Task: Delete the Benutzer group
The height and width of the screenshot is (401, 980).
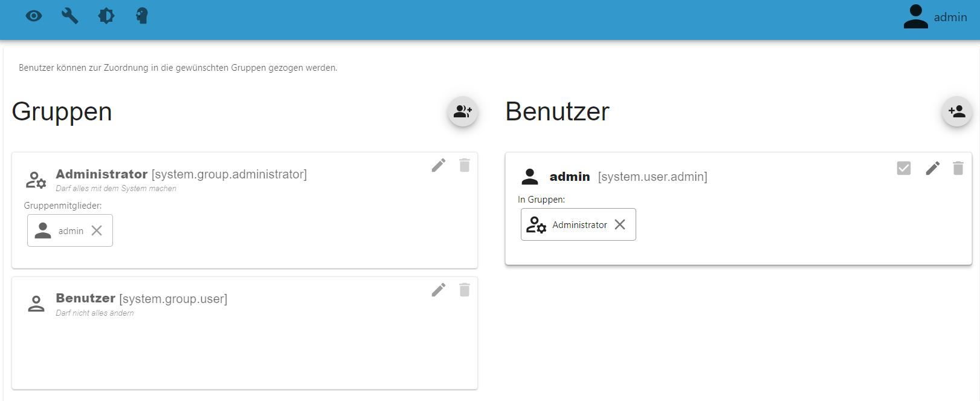Action: 464,290
